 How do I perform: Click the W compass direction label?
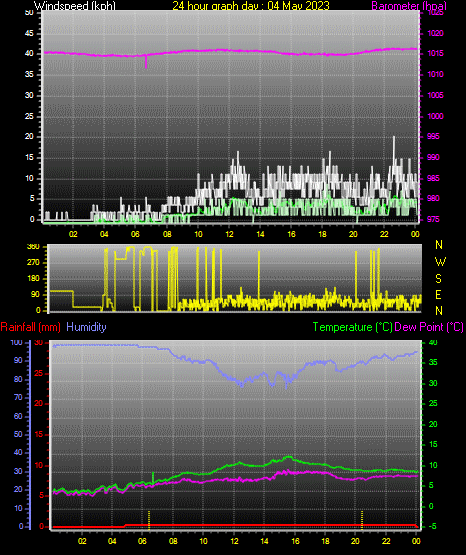pos(440,262)
